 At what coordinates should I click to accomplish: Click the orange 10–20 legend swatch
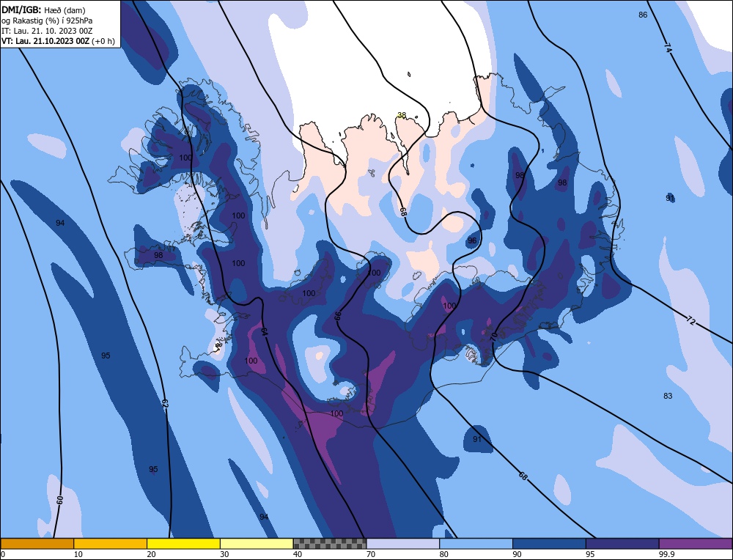(x=111, y=543)
